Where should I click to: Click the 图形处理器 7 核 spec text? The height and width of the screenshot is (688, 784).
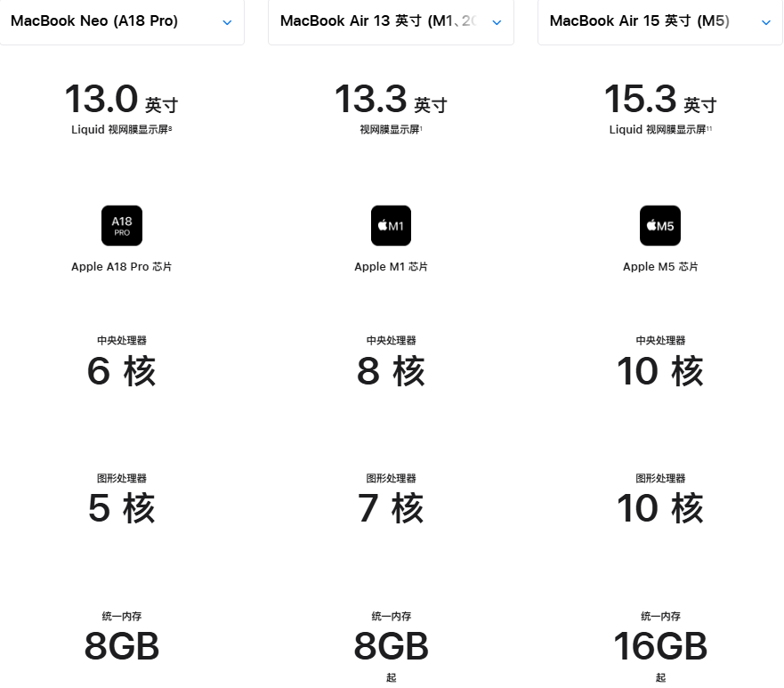pyautogui.click(x=391, y=508)
